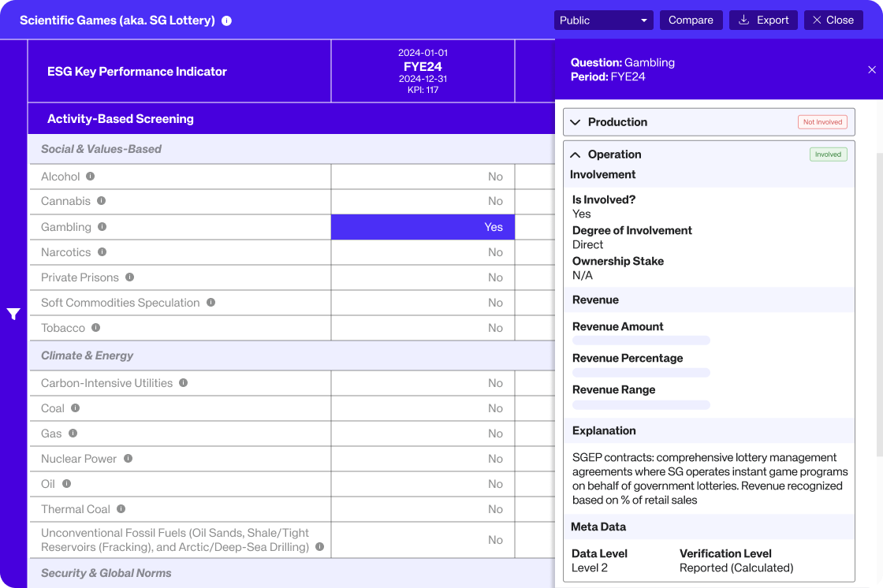
Task: Show info for Nuclear Power indicator
Action: (x=128, y=459)
